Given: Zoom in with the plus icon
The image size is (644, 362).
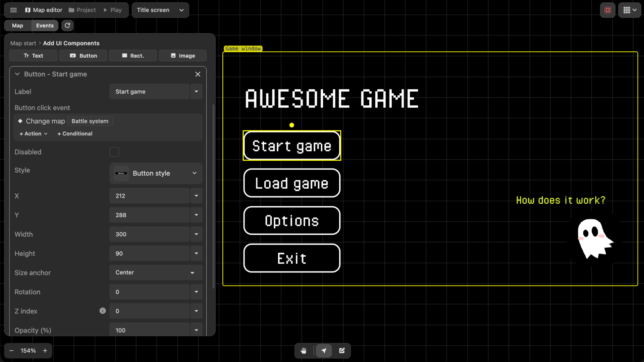Looking at the screenshot, I should point(45,351).
